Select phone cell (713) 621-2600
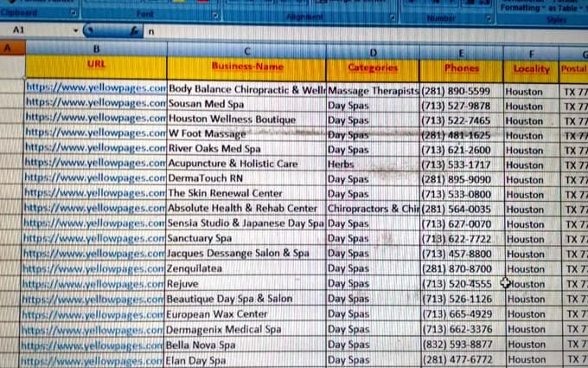The height and width of the screenshot is (368, 588). click(462, 150)
